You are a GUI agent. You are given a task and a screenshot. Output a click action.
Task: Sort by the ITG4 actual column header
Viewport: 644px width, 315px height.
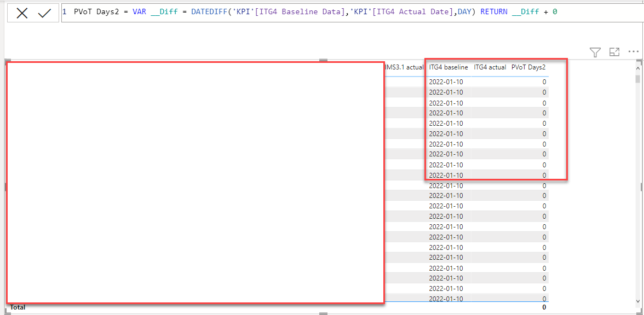490,67
